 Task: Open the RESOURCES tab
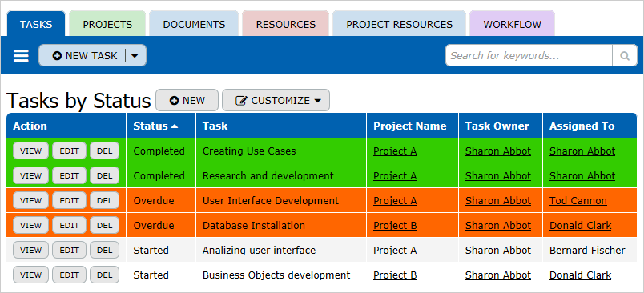[x=286, y=24]
